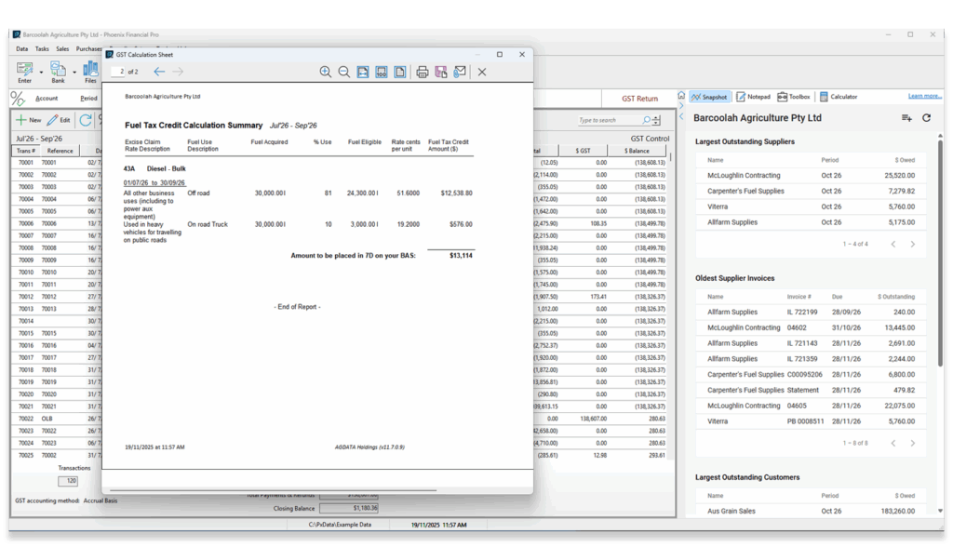
Task: Save the report with the export icon
Action: pos(441,72)
